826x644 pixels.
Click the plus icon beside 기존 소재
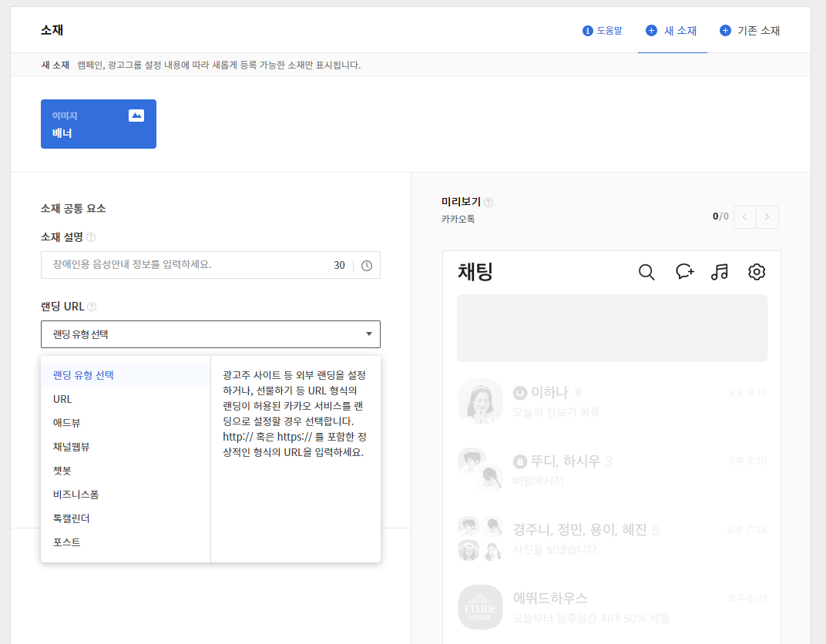725,31
